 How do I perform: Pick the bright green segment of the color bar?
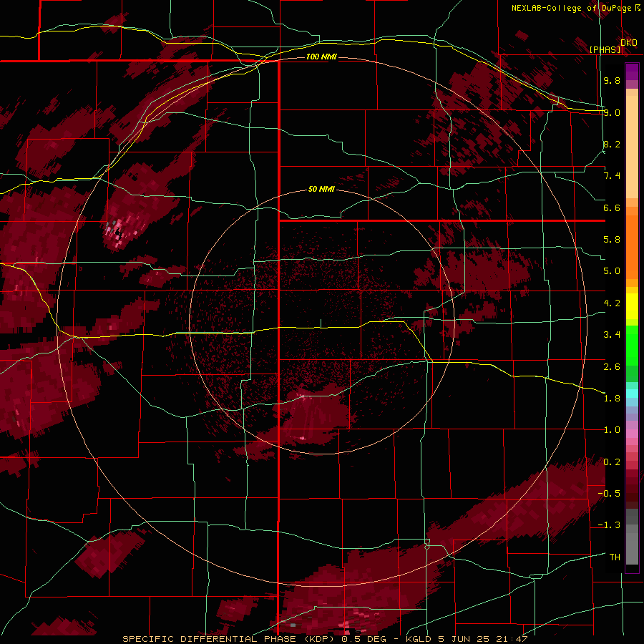(x=632, y=345)
